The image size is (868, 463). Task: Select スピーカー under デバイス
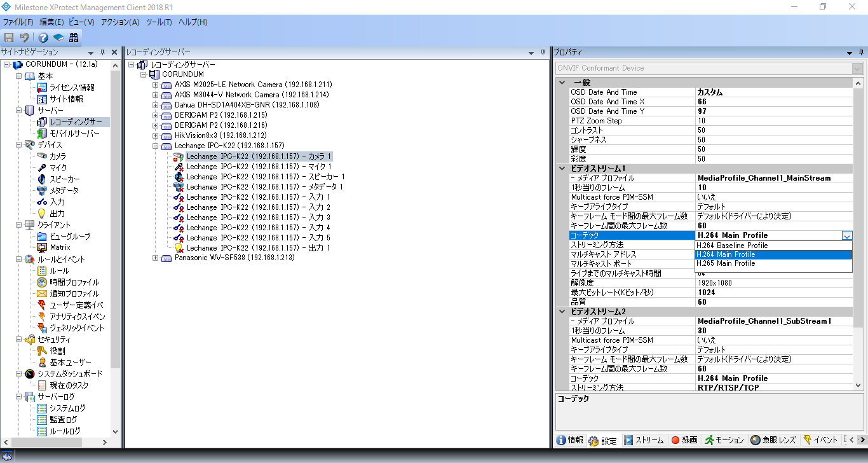65,179
